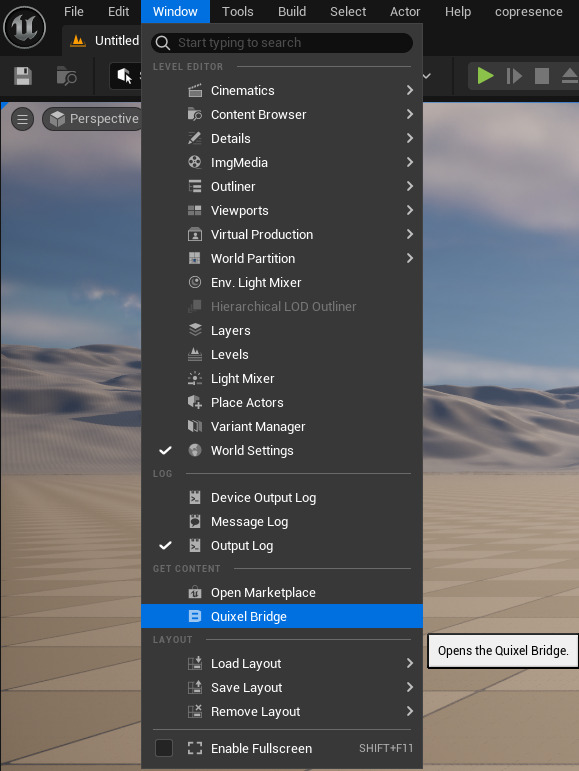Open the viewport hamburger options menu
The height and width of the screenshot is (771, 579).
coord(23,119)
